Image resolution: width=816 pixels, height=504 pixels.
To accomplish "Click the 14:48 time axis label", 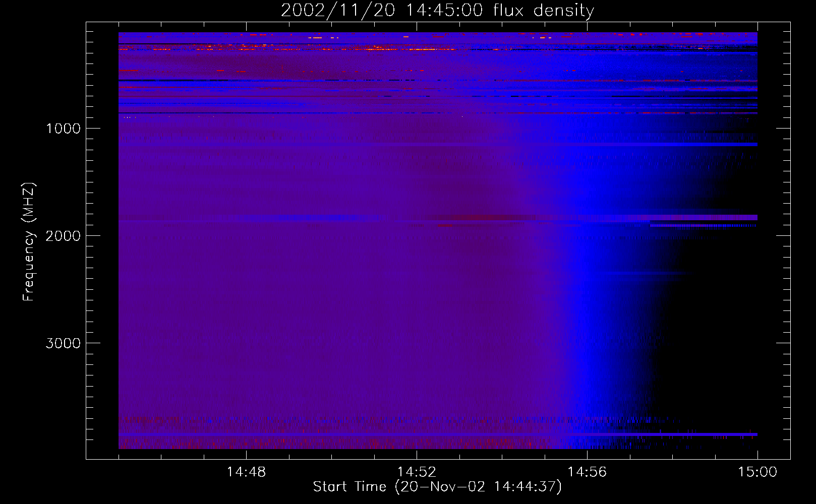I will coord(246,472).
